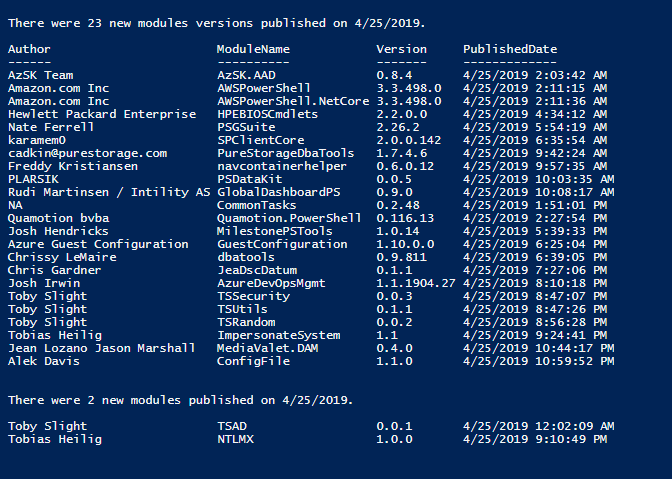
Task: Select the TSSecurity module name
Action: pos(253,296)
